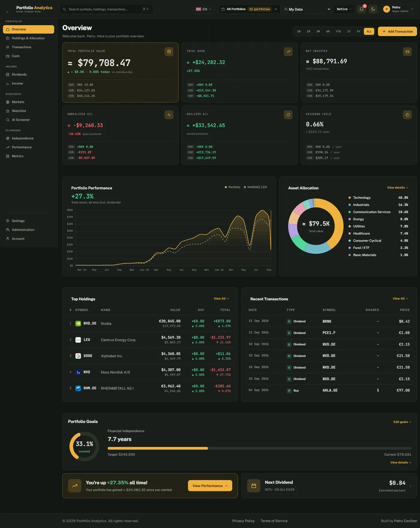The width and height of the screenshot is (420, 528).
Task: Toggle dark mode moon icon
Action: pyautogui.click(x=373, y=9)
